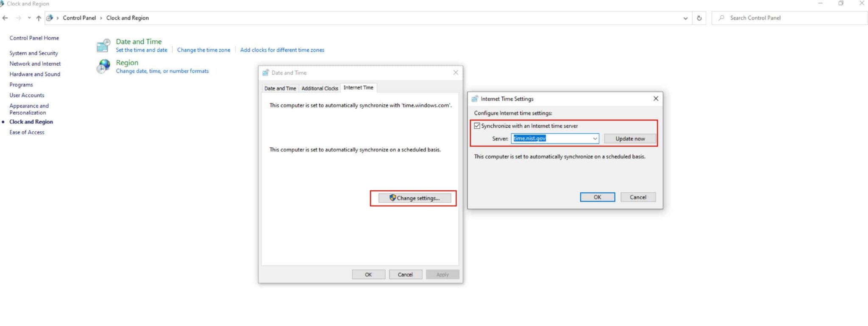Open Network and Internet category
Screen dimensions: 868x326
tap(35, 64)
